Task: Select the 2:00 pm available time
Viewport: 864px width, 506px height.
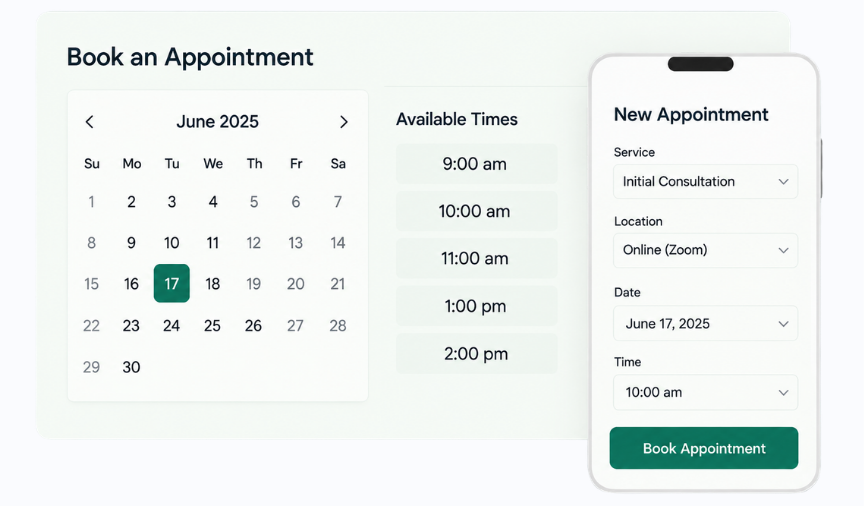Action: click(477, 353)
